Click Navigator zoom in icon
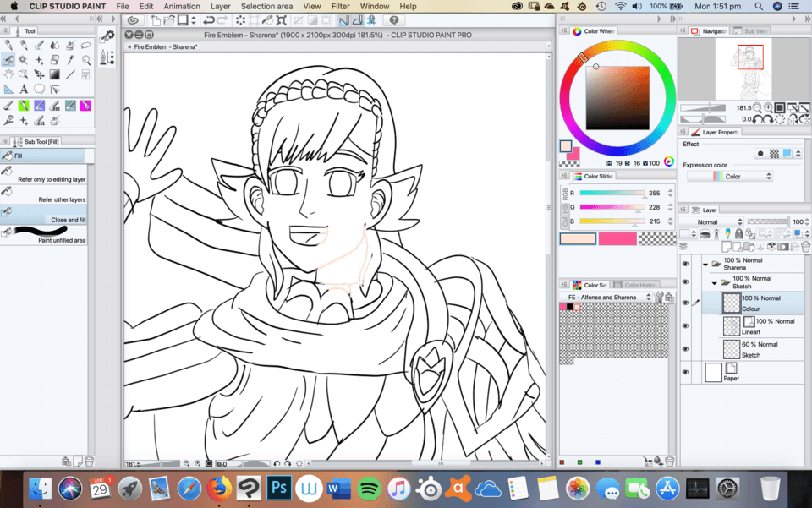812x508 pixels. 769,107
